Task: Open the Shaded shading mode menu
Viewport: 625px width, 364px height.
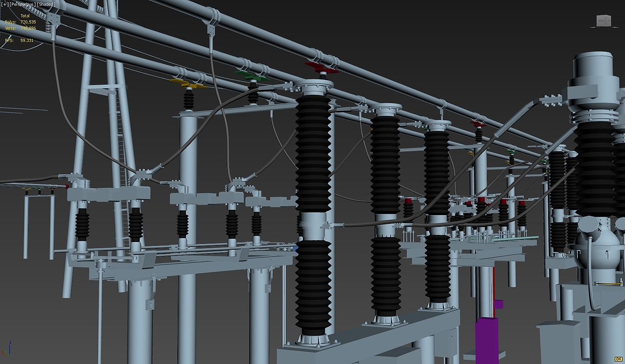Action: click(x=46, y=4)
